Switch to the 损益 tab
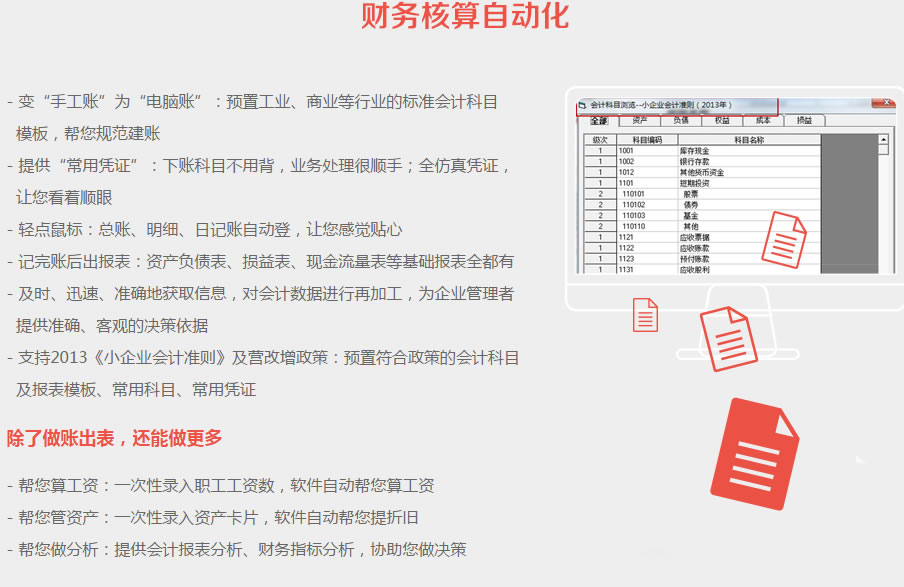Image resolution: width=904 pixels, height=587 pixels. pos(804,121)
